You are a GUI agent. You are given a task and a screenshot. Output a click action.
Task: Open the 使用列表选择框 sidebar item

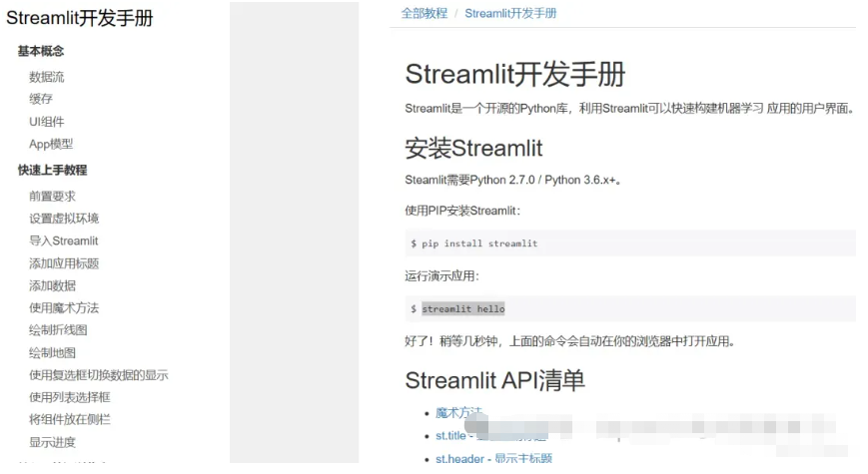pos(70,397)
